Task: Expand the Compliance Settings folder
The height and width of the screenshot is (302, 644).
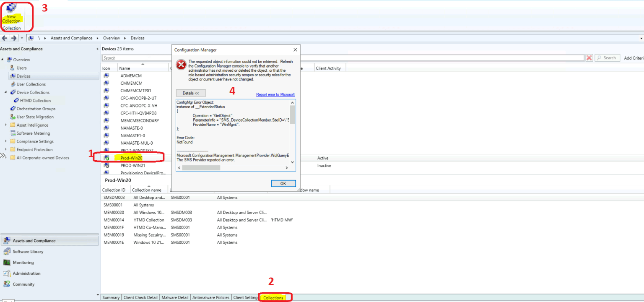Action: coord(6,141)
